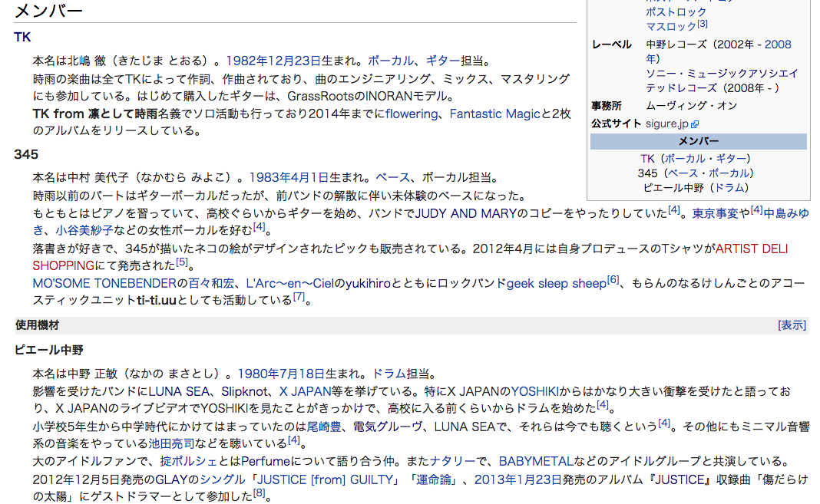
Task: Open the 尾崎豊 article link
Action: [x=324, y=427]
